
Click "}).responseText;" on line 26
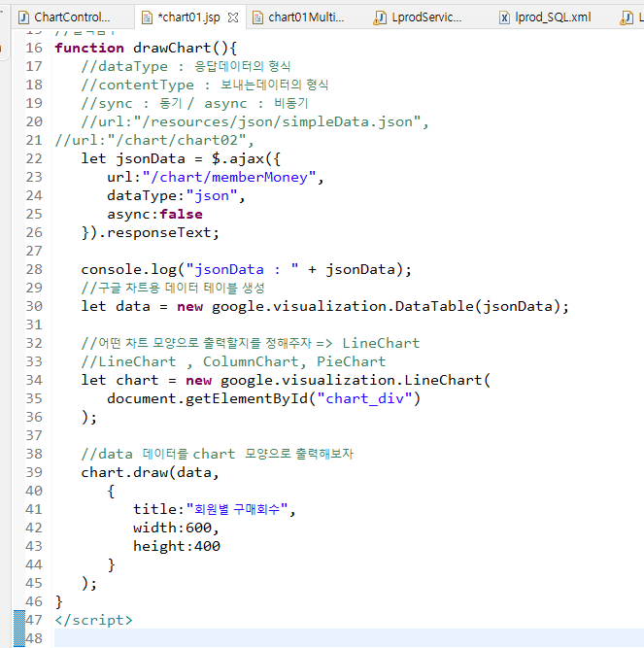150,232
